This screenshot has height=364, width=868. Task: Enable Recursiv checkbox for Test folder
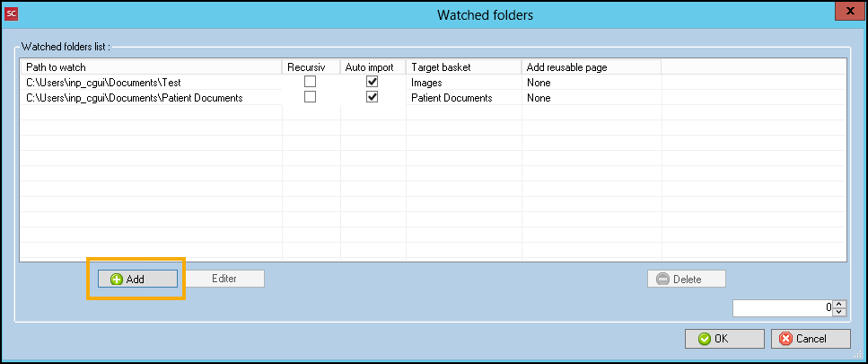point(311,82)
